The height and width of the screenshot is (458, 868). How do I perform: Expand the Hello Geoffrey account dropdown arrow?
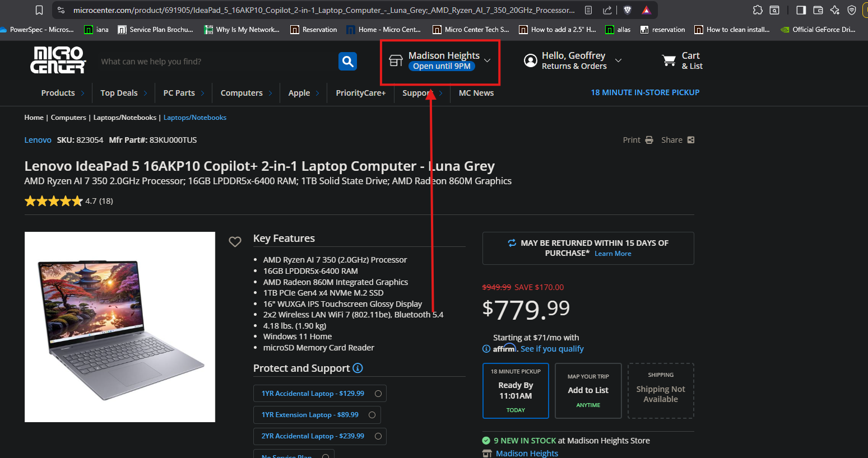(619, 60)
